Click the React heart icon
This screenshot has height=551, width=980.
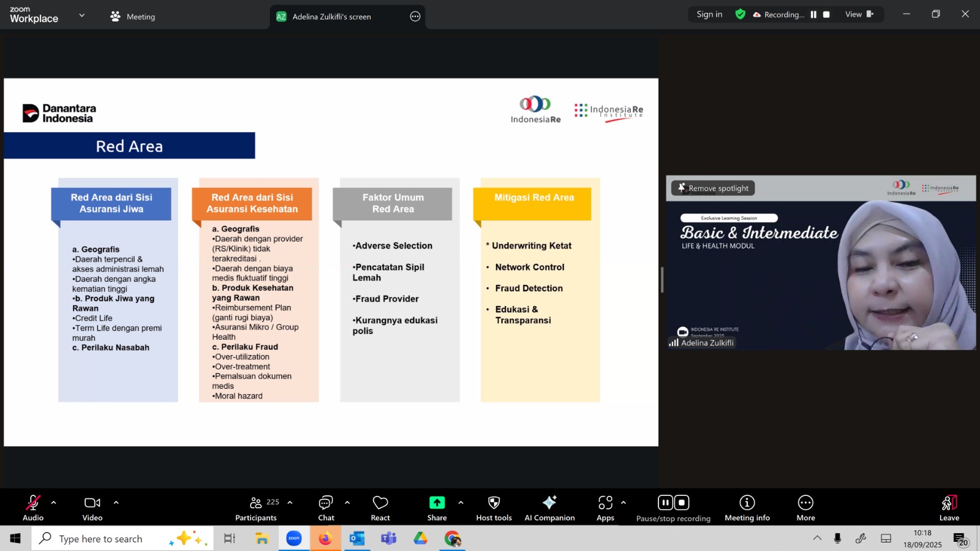pyautogui.click(x=380, y=503)
